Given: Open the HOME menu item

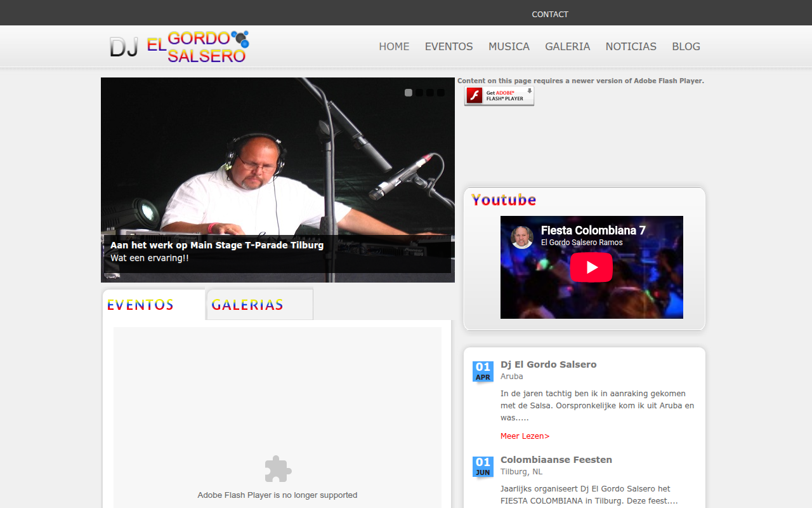Looking at the screenshot, I should 394,46.
